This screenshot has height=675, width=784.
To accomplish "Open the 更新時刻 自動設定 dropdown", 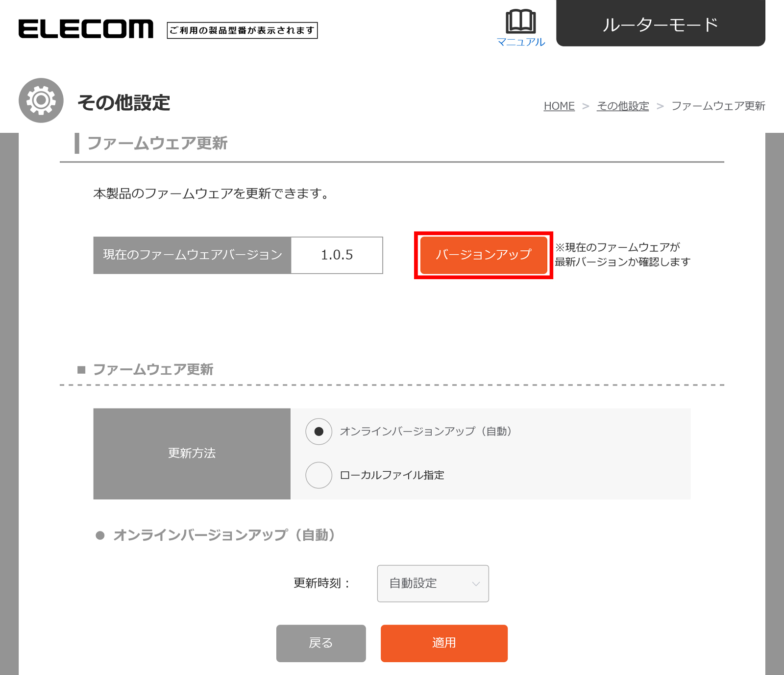I will [433, 583].
